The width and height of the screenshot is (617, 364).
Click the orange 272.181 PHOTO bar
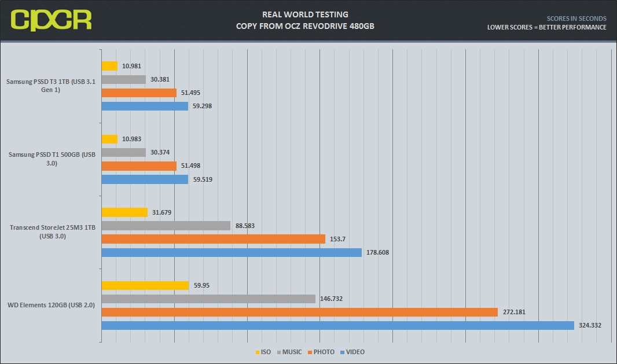pos(300,312)
